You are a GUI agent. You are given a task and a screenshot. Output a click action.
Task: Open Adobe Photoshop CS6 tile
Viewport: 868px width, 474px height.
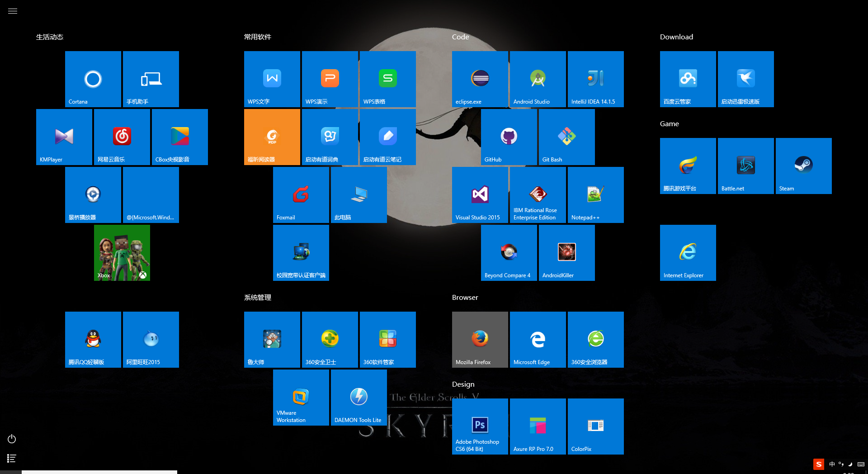tap(480, 427)
